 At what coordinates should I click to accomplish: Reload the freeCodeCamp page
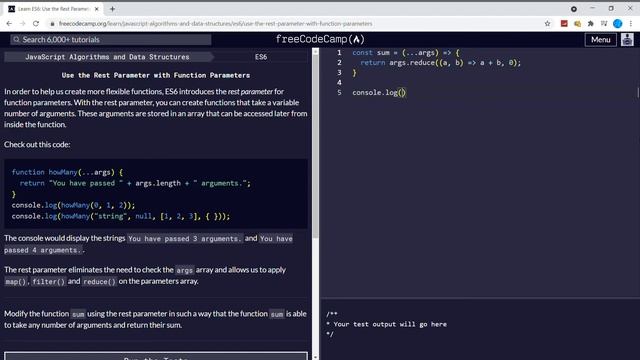pyautogui.click(x=36, y=24)
